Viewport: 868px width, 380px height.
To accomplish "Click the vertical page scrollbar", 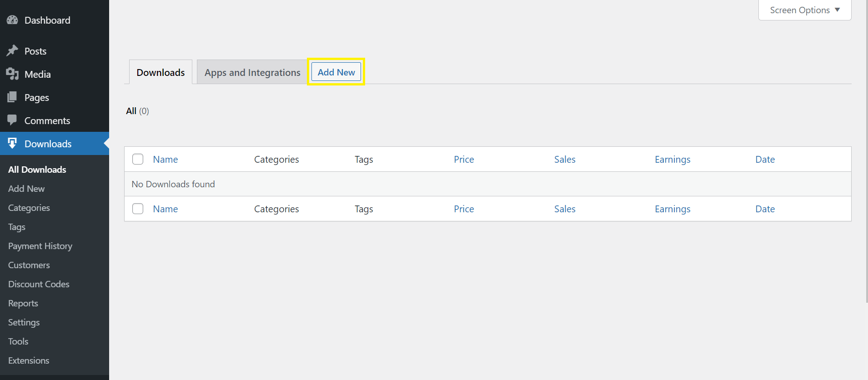I will pyautogui.click(x=866, y=150).
